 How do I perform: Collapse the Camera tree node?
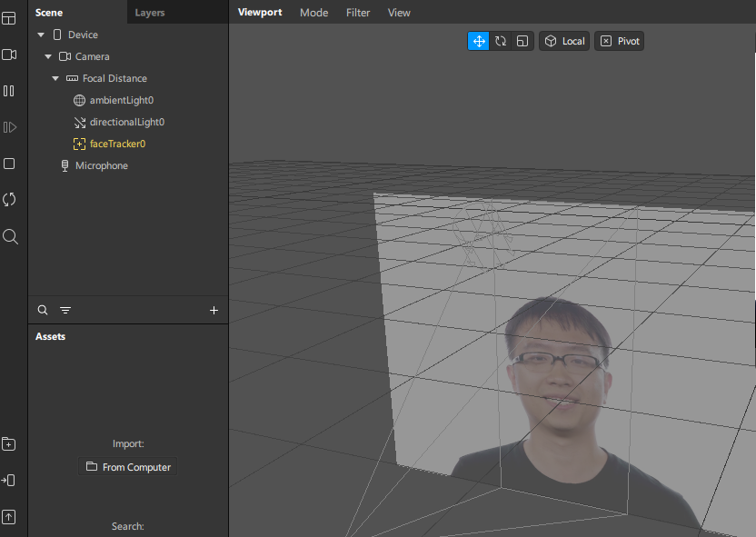tap(48, 56)
